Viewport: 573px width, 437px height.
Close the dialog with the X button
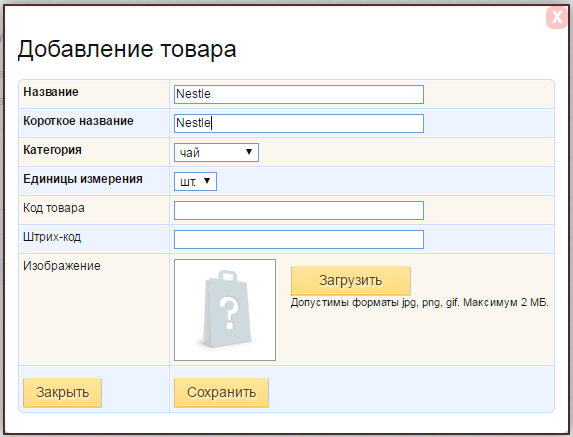(557, 17)
